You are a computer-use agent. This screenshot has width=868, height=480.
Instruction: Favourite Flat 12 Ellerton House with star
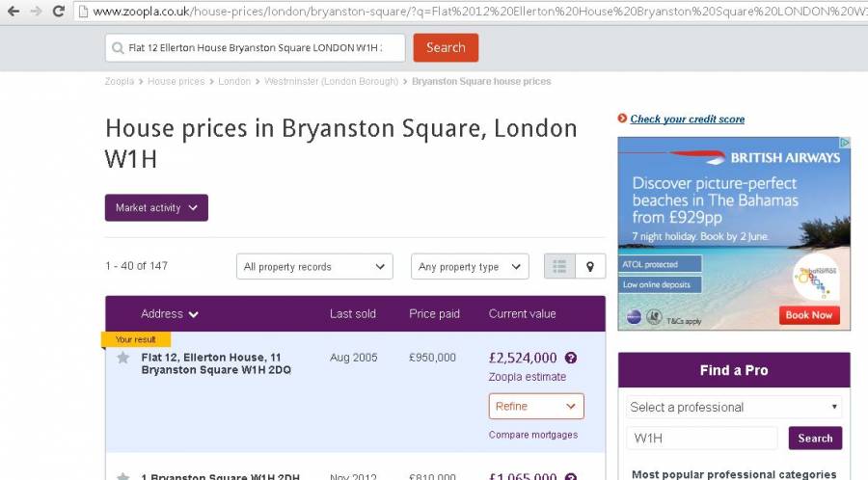(x=122, y=358)
